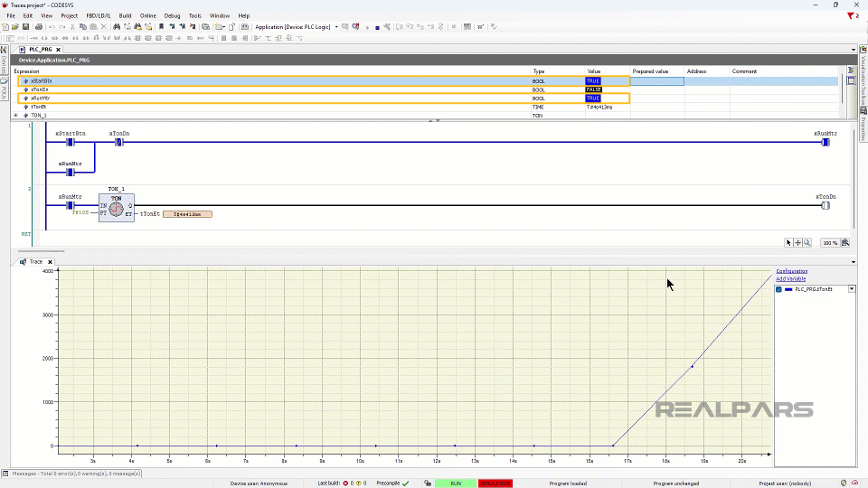Click the blue color swatch of the PLC_PRG.tTonEt trace
The width and height of the screenshot is (868, 488).
788,289
